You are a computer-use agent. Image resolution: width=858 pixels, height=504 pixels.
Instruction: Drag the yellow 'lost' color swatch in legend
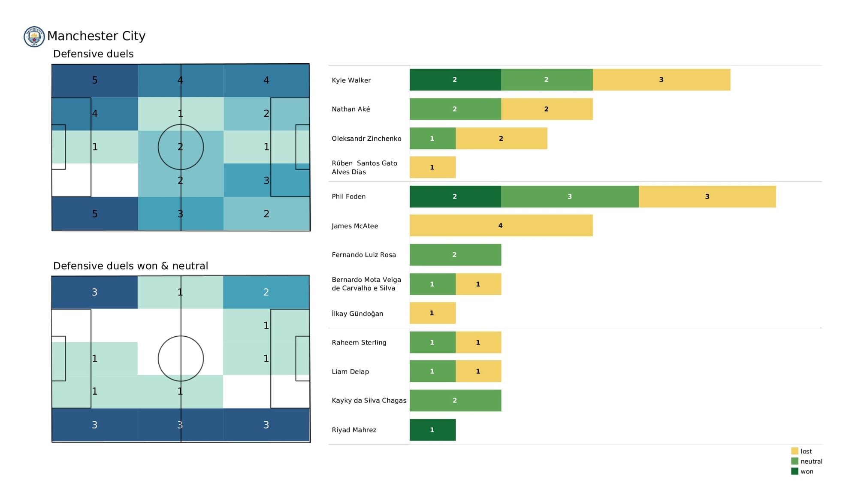[795, 451]
